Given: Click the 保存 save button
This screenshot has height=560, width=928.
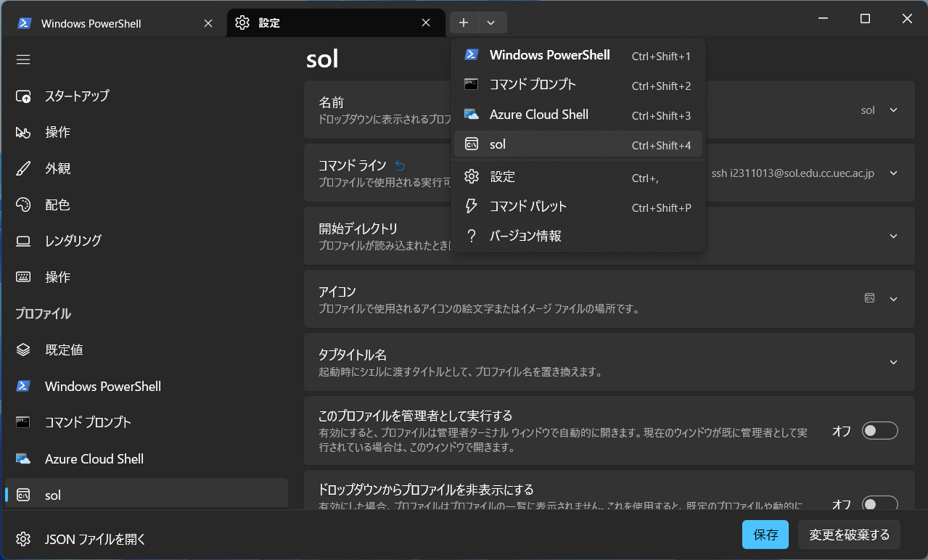Looking at the screenshot, I should point(765,535).
